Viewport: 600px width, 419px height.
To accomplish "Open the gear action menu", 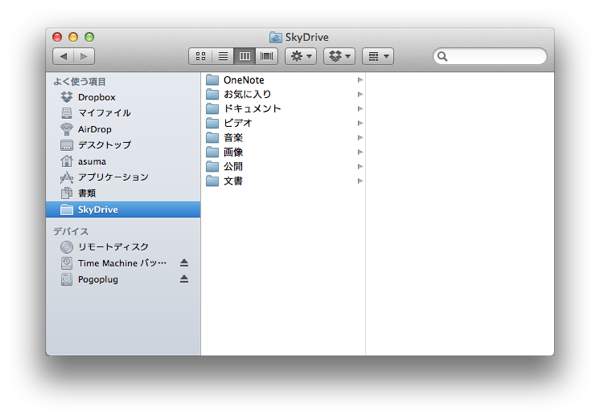I will 301,57.
